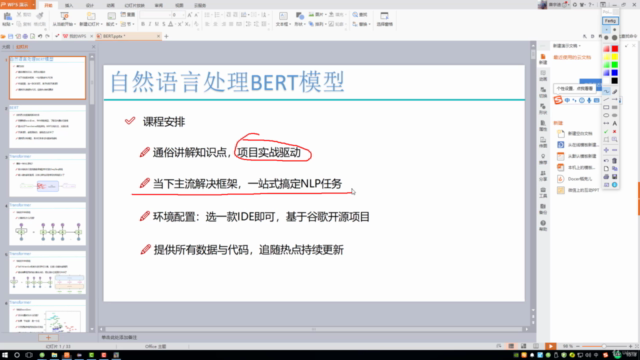The image size is (640, 360).
Task: Click the red cross stamp tool
Action: 615,131
